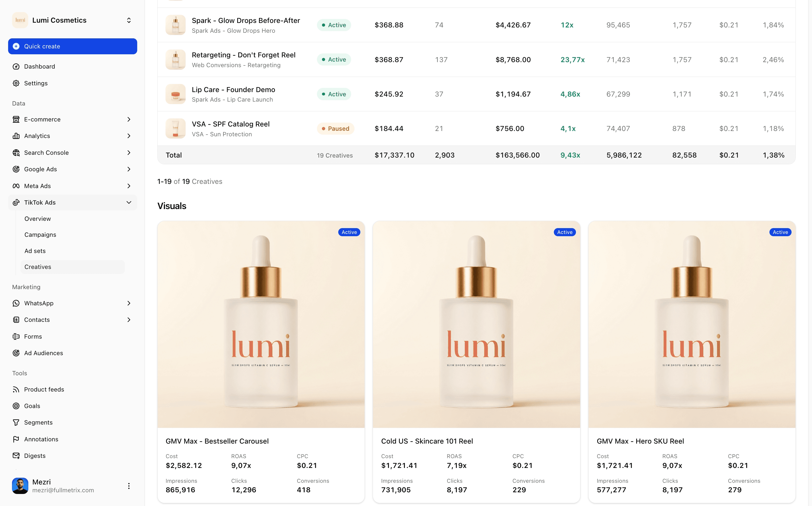Click the Contacts icon

click(x=16, y=320)
